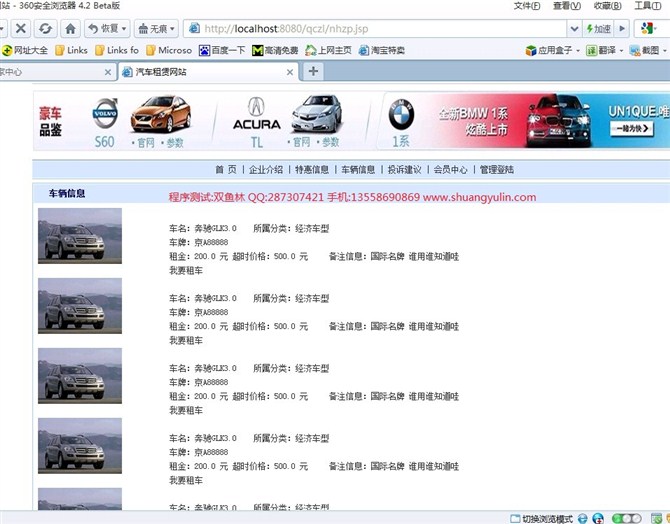Open the 高清免费 bookmark
This screenshot has width=670, height=524.
pos(275,50)
